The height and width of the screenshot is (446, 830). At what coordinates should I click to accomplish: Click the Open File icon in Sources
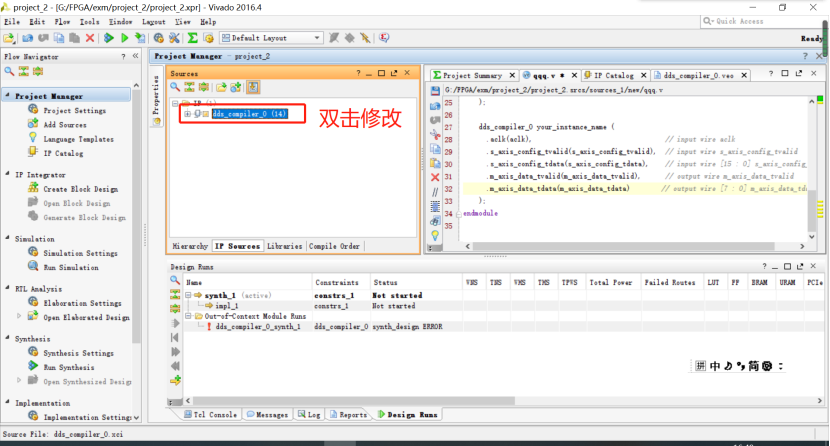[221, 87]
